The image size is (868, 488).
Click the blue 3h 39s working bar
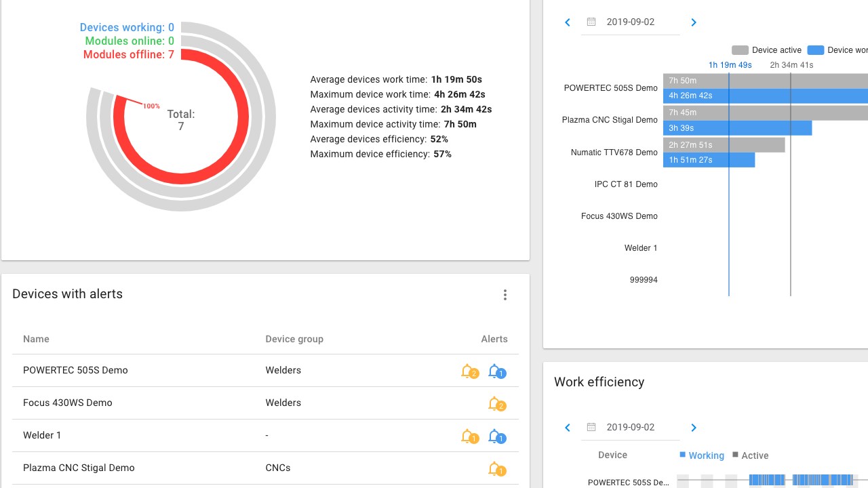[737, 128]
